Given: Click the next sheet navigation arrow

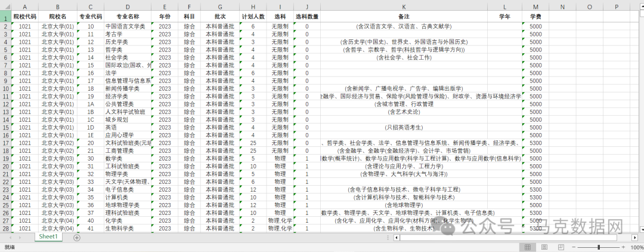Looking at the screenshot, I should coord(20,237).
